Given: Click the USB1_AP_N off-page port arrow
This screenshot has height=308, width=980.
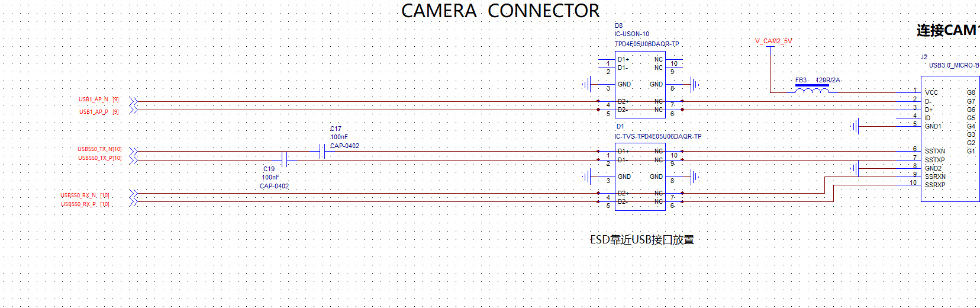Looking at the screenshot, I should 134,101.
